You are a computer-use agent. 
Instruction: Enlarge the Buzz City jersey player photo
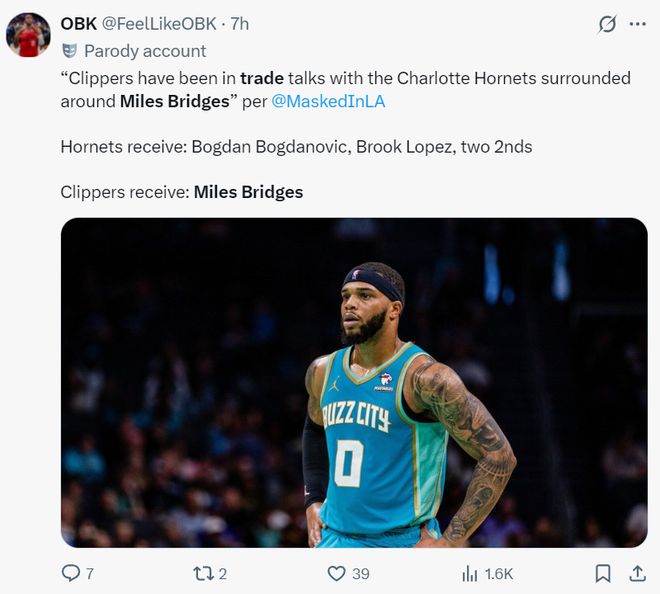click(354, 382)
